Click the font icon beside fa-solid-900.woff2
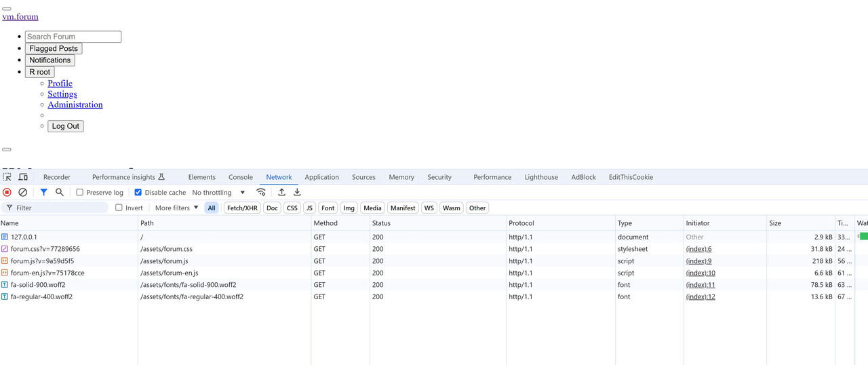868x365 pixels. pos(5,285)
